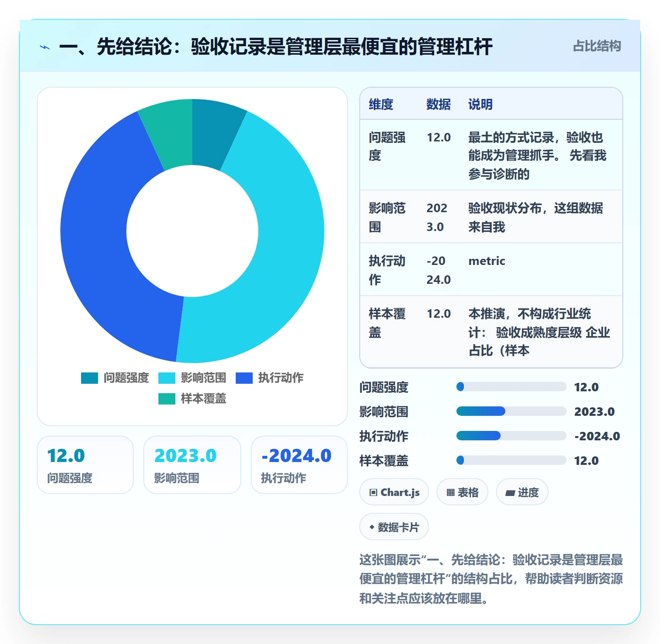Click the chart caption paragraph 这张图展示
The height and width of the screenshot is (644, 660).
click(x=491, y=579)
